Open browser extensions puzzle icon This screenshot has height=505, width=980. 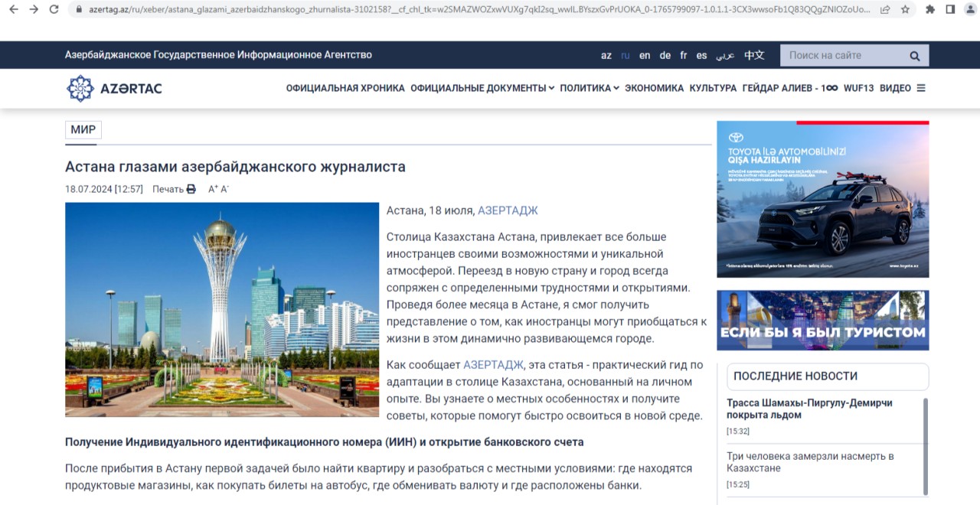pos(930,9)
